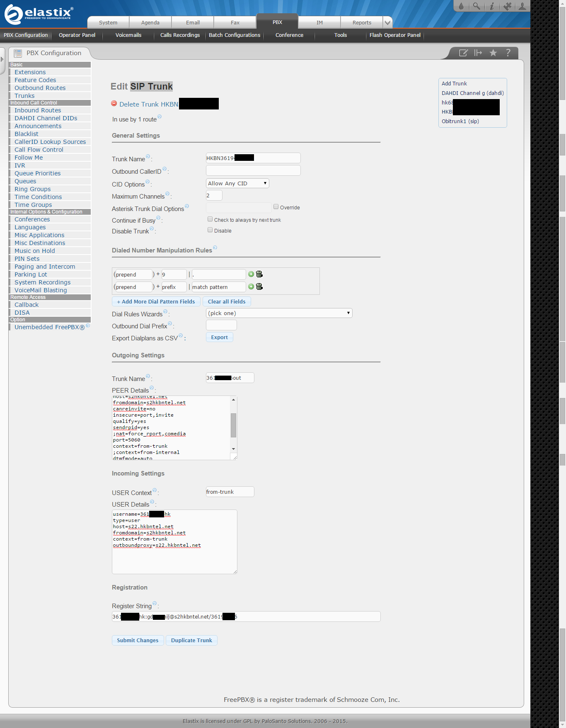The height and width of the screenshot is (728, 566).
Task: Click the hide-panel arrow icon in the module toolbar
Action: tap(478, 53)
